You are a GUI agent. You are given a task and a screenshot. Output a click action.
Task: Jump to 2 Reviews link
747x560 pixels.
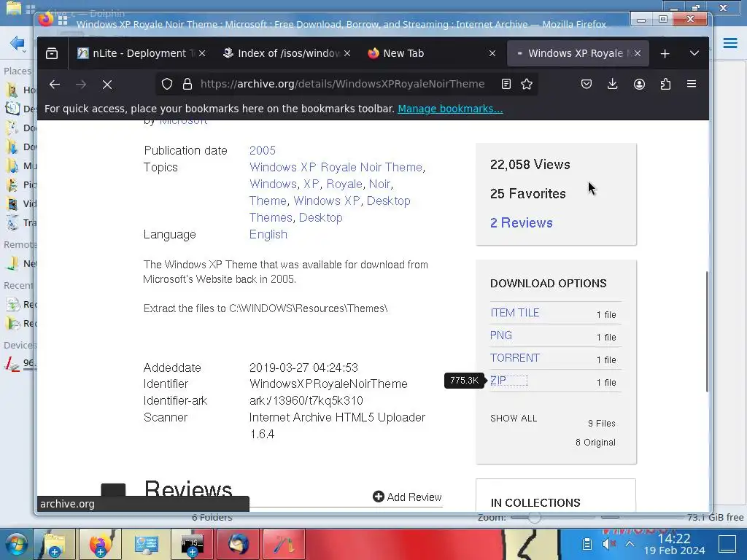click(x=521, y=223)
